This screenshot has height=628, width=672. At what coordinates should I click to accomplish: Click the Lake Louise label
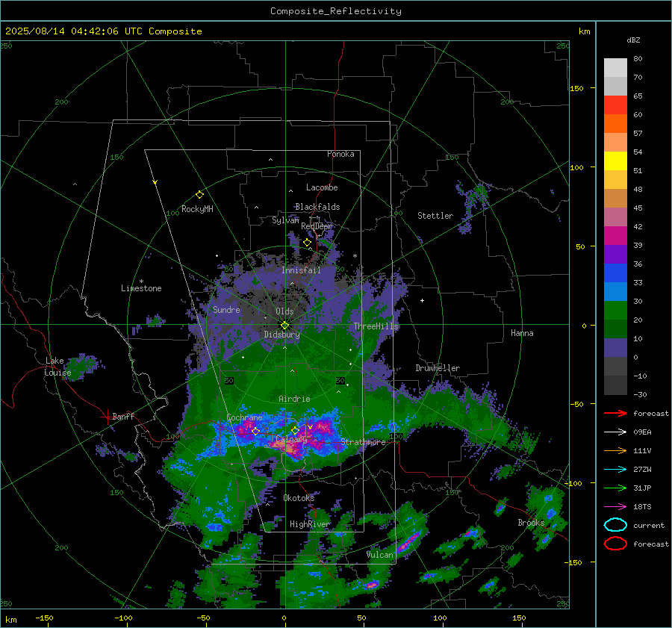click(x=57, y=367)
